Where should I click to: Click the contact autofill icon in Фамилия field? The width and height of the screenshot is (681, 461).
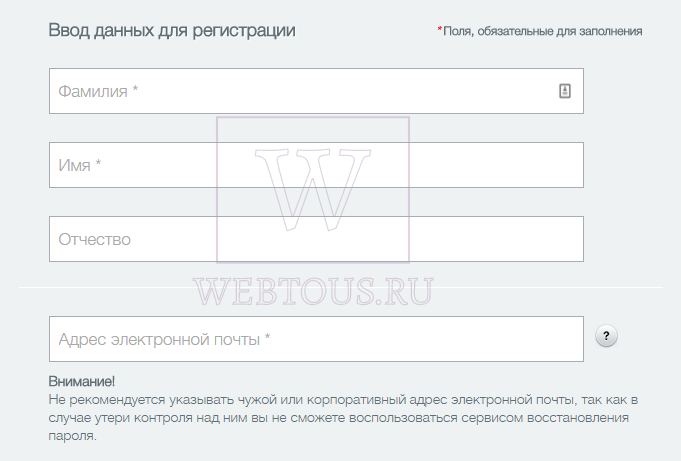pyautogui.click(x=565, y=91)
